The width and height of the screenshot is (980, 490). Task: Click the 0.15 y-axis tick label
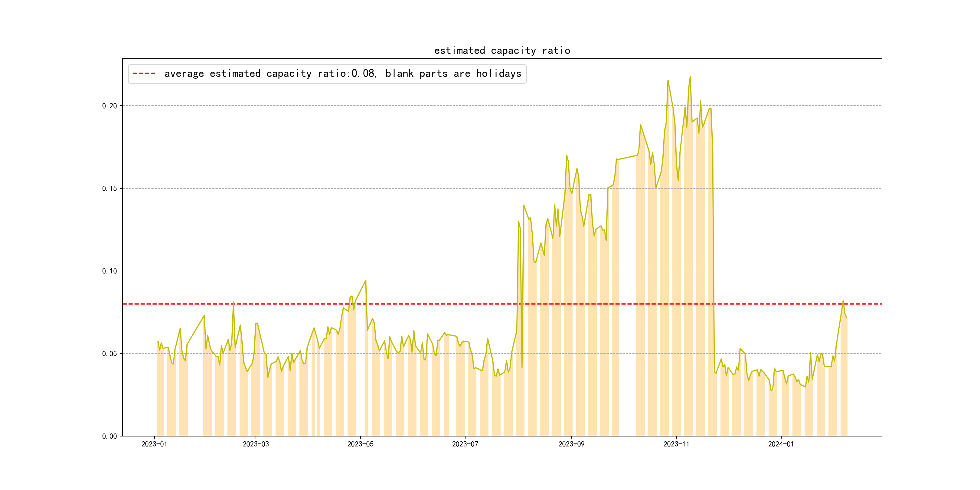click(109, 189)
